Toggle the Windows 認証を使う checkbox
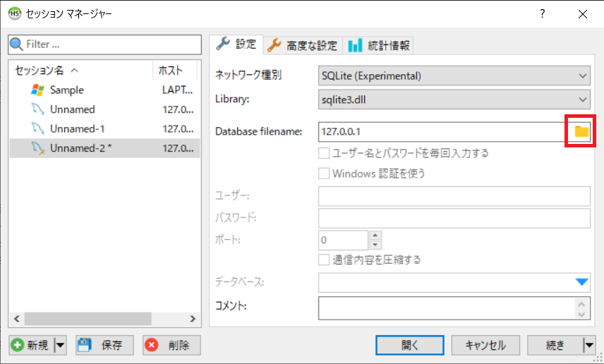The height and width of the screenshot is (364, 604). point(324,174)
